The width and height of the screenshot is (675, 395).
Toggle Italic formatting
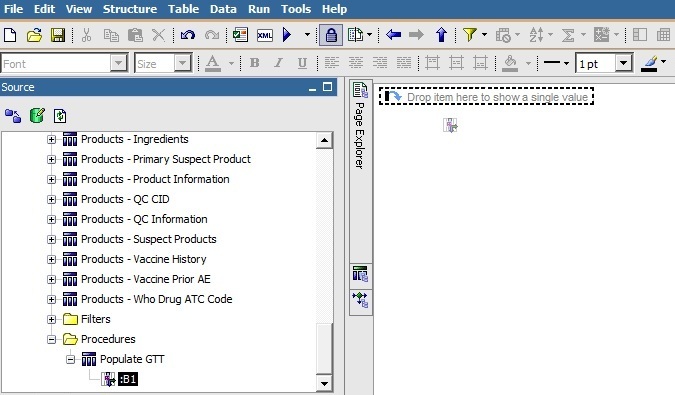click(279, 64)
